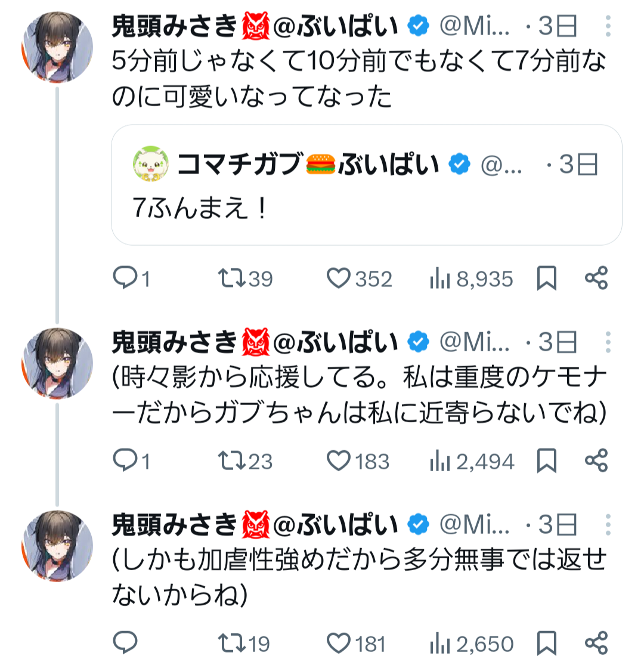Bookmark the last tweet about 加虐性
The height and width of the screenshot is (665, 644).
tap(547, 644)
